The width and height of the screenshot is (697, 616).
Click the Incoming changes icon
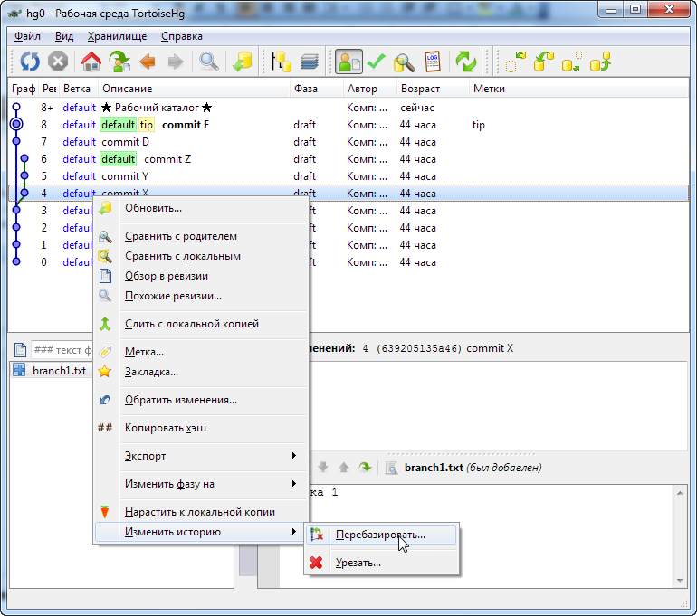[x=516, y=62]
